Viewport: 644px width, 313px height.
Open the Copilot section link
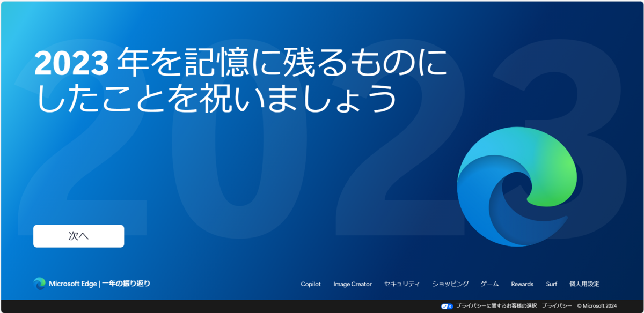(311, 284)
